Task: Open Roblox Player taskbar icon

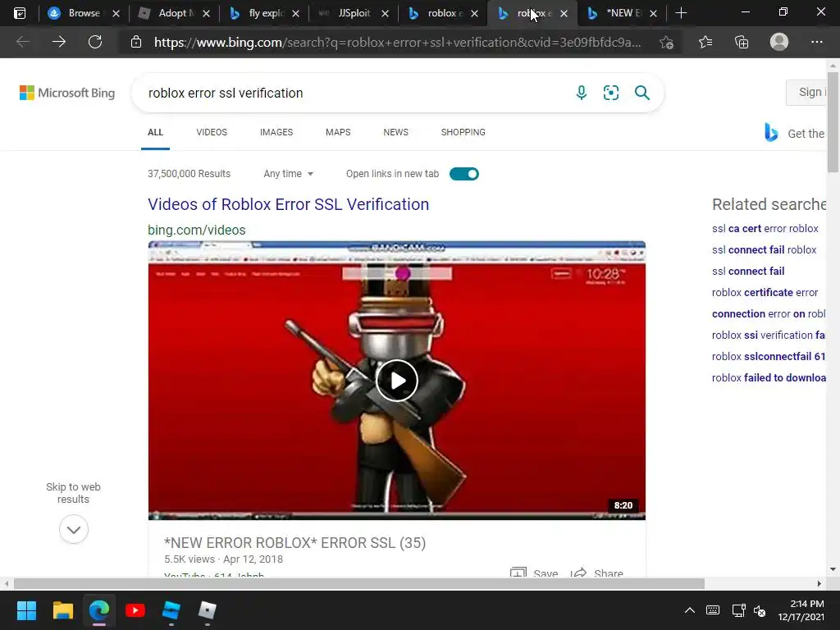Action: (207, 610)
